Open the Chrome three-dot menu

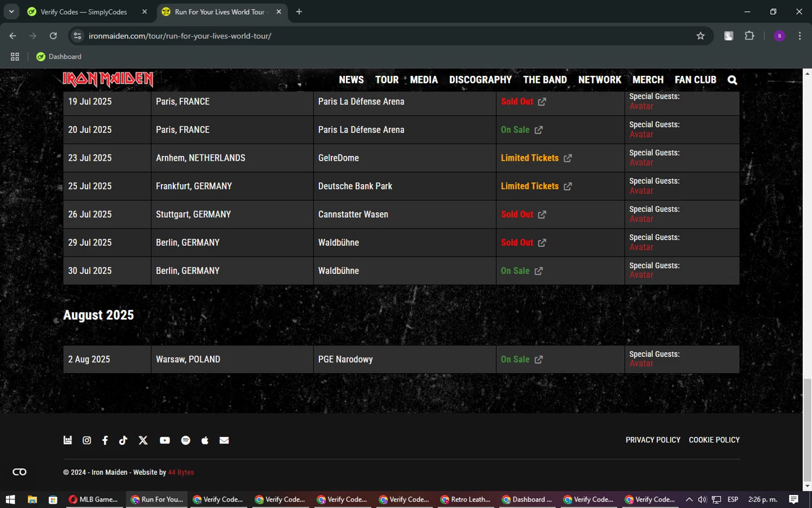coord(800,36)
